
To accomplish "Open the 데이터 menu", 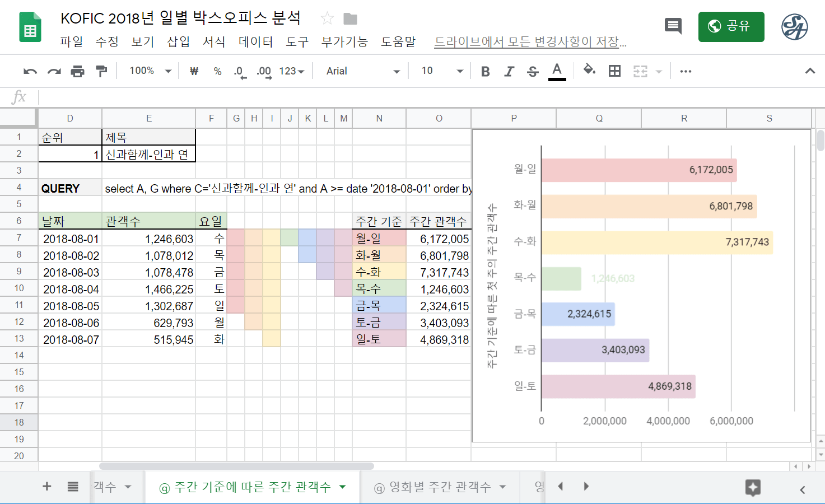I will click(255, 41).
